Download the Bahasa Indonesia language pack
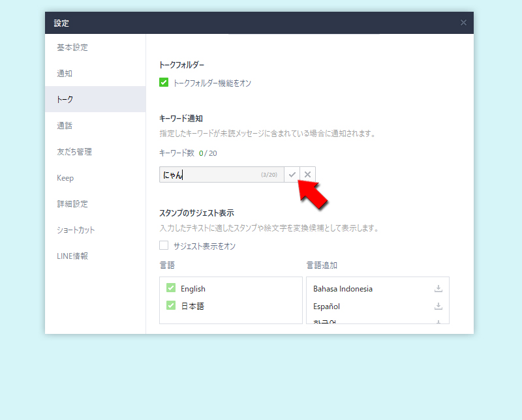 pyautogui.click(x=438, y=288)
